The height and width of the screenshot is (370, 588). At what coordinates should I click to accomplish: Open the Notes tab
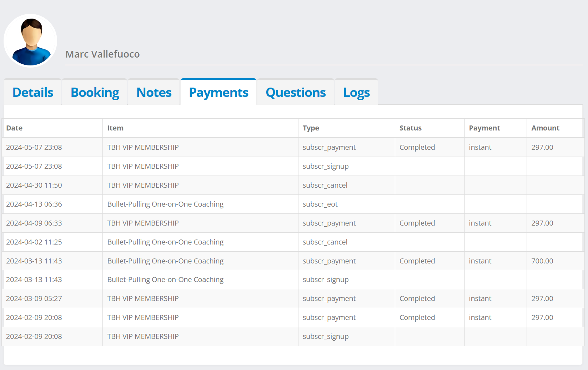(x=154, y=93)
